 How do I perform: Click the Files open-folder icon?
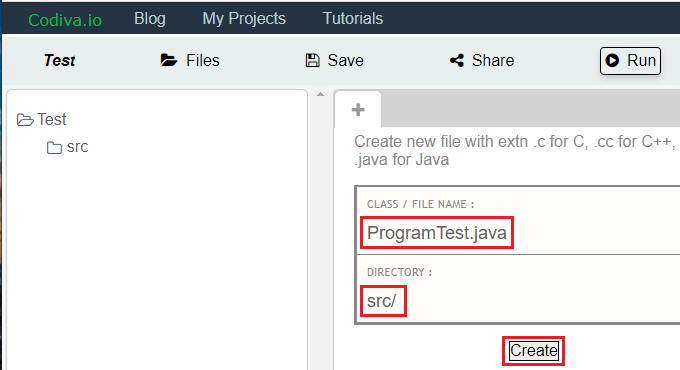[x=169, y=60]
